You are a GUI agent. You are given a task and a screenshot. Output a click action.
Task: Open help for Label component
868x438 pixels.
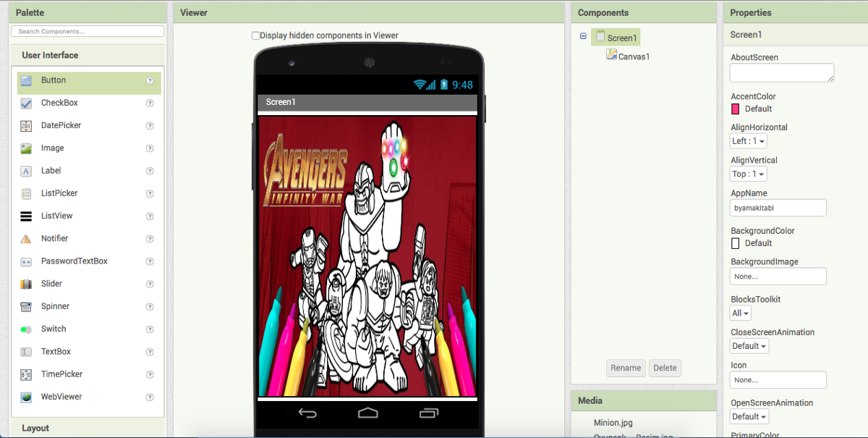point(150,172)
